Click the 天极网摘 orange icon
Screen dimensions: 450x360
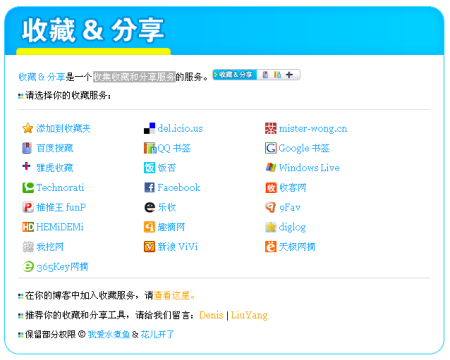(271, 247)
